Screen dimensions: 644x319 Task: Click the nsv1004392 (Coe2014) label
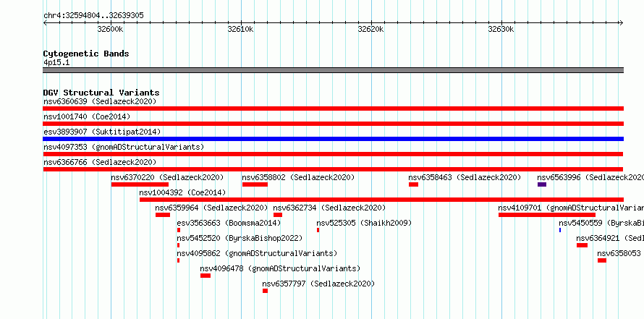(x=183, y=192)
